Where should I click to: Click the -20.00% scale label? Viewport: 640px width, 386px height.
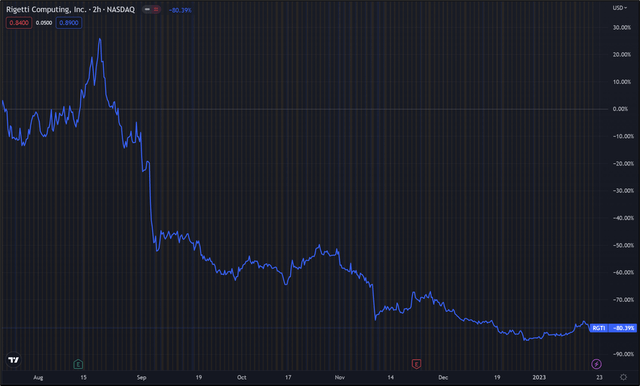tap(623, 164)
